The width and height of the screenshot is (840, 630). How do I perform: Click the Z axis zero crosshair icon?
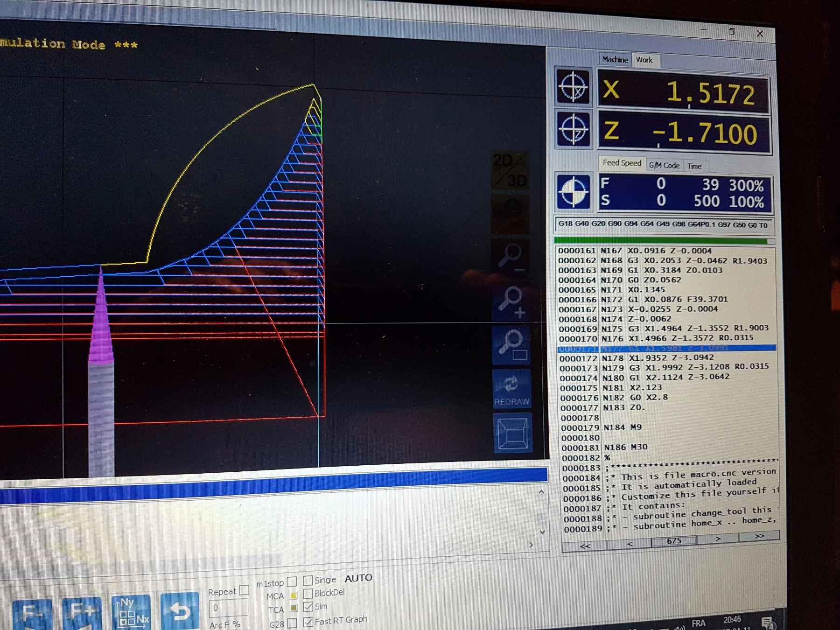coord(573,129)
